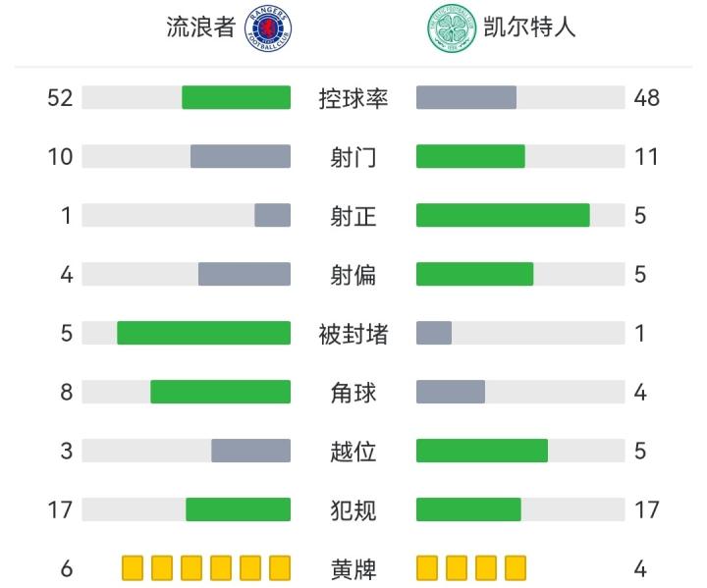Click the 黄牌 label

tap(353, 569)
